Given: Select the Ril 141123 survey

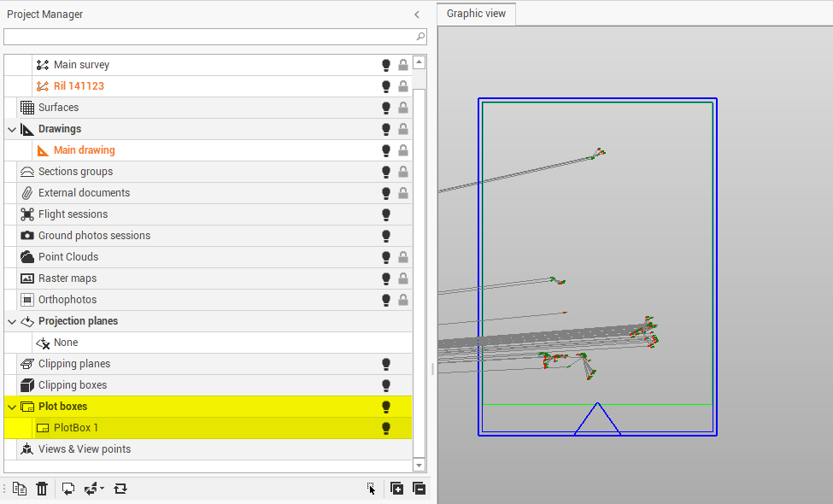Looking at the screenshot, I should [x=79, y=86].
